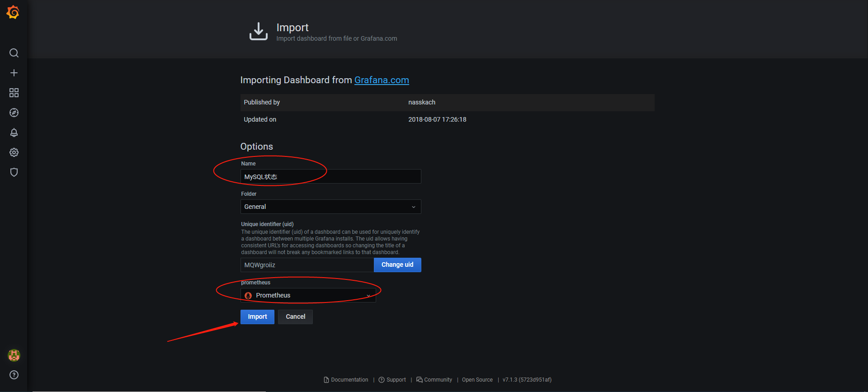Open the Folder dropdown showing General
This screenshot has height=392, width=868.
pos(330,207)
